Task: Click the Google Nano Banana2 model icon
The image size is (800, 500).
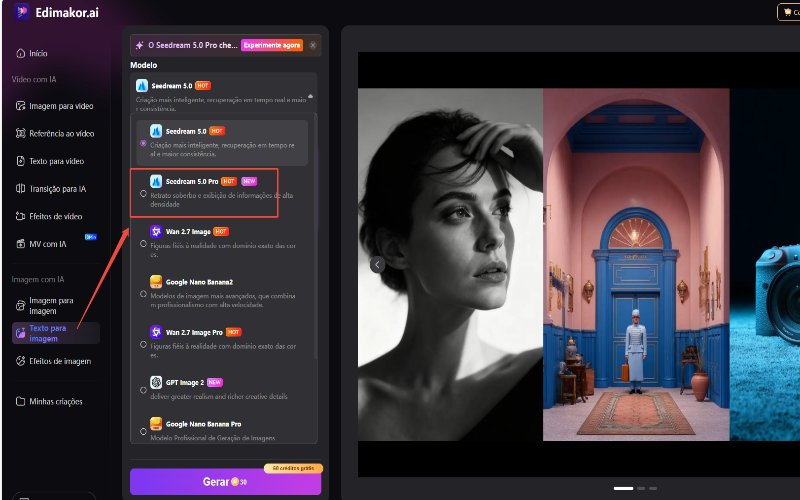Action: pyautogui.click(x=156, y=282)
